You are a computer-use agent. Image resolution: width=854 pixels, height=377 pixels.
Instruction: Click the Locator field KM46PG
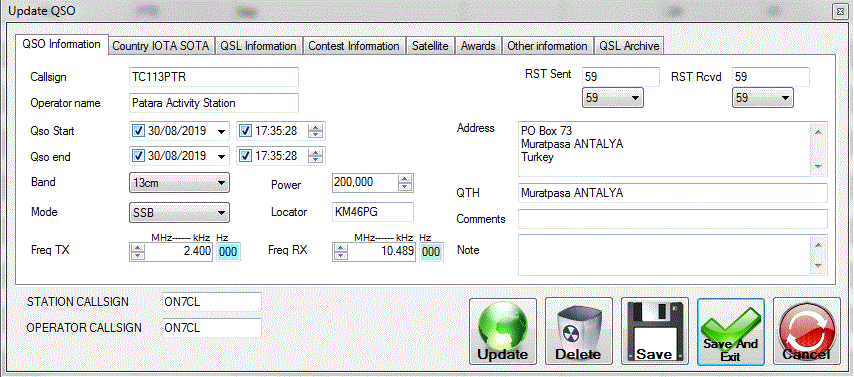373,212
